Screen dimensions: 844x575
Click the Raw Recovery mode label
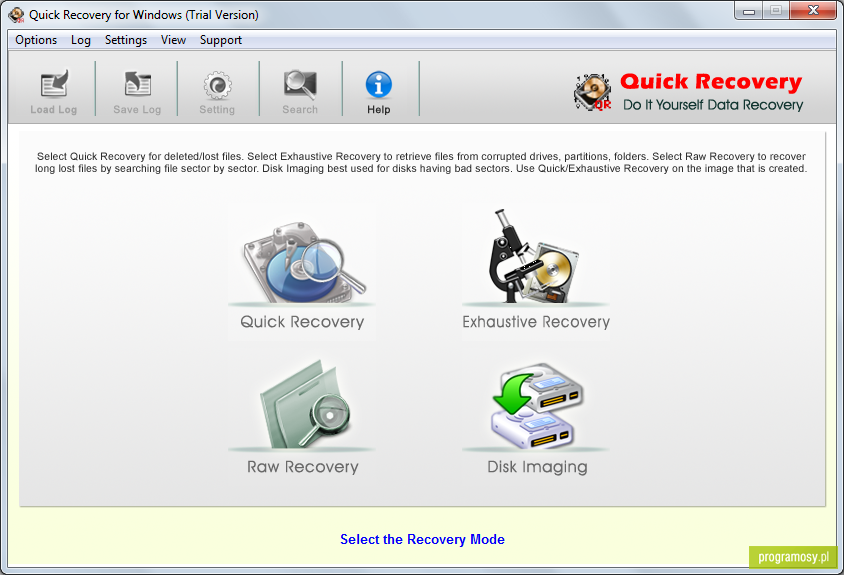tap(303, 467)
